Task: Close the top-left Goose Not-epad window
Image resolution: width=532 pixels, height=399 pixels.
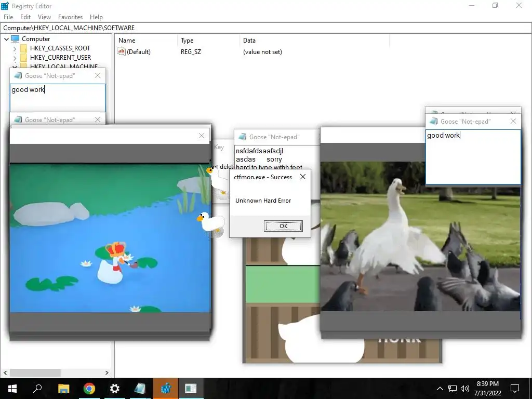Action: tap(98, 75)
